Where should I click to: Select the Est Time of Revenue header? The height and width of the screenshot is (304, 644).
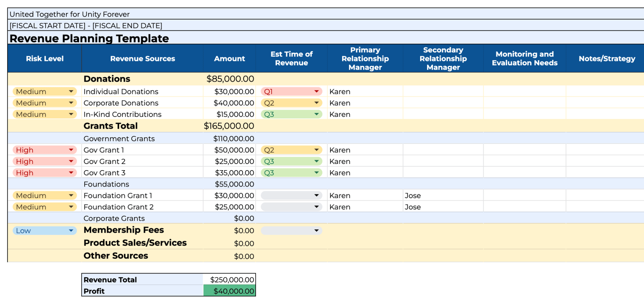click(x=291, y=59)
